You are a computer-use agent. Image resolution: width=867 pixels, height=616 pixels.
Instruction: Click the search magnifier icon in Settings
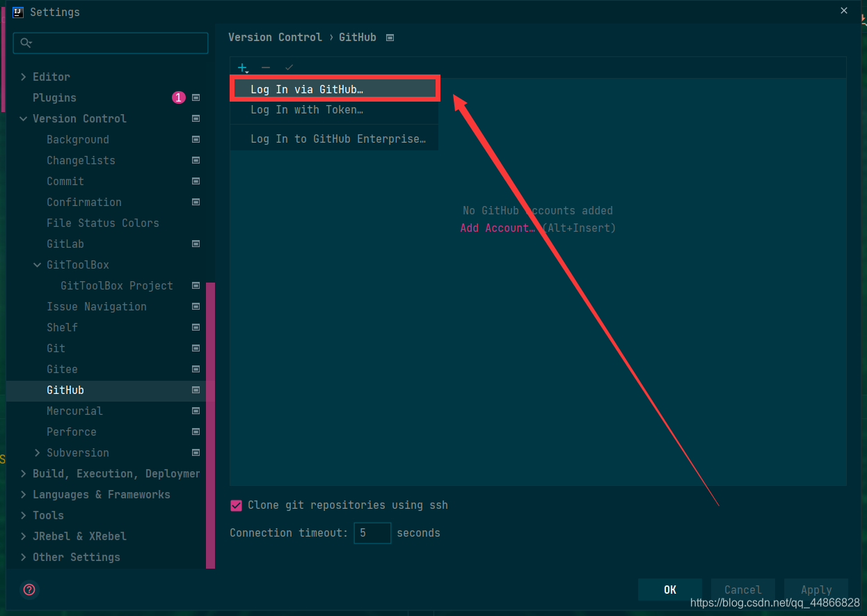tap(26, 43)
